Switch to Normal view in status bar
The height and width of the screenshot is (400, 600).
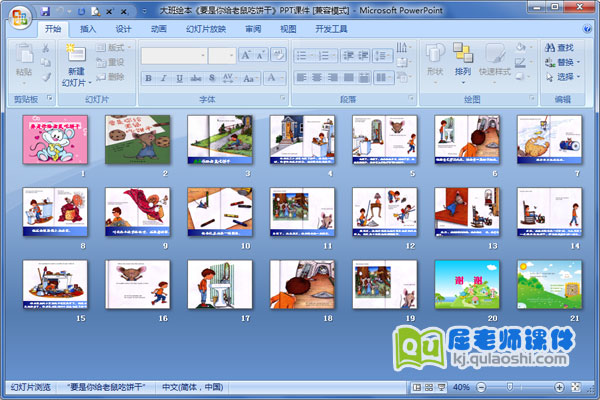click(x=416, y=386)
